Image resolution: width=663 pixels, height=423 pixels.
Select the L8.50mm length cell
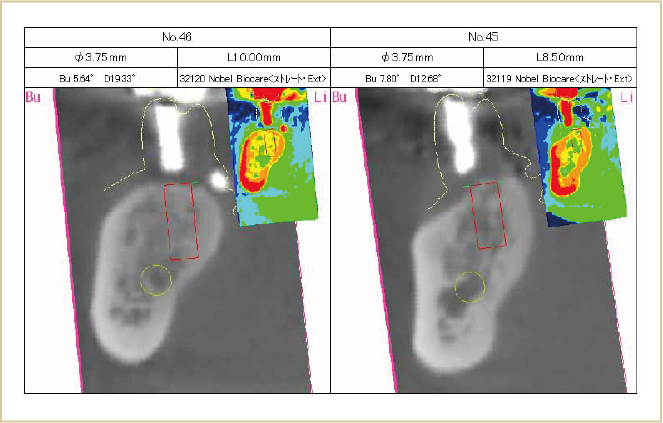click(x=559, y=57)
